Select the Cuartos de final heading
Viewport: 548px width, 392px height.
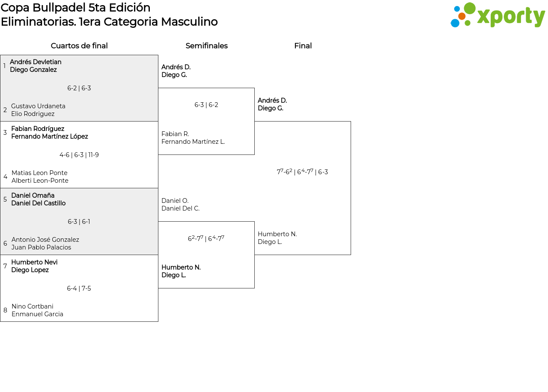[79, 46]
